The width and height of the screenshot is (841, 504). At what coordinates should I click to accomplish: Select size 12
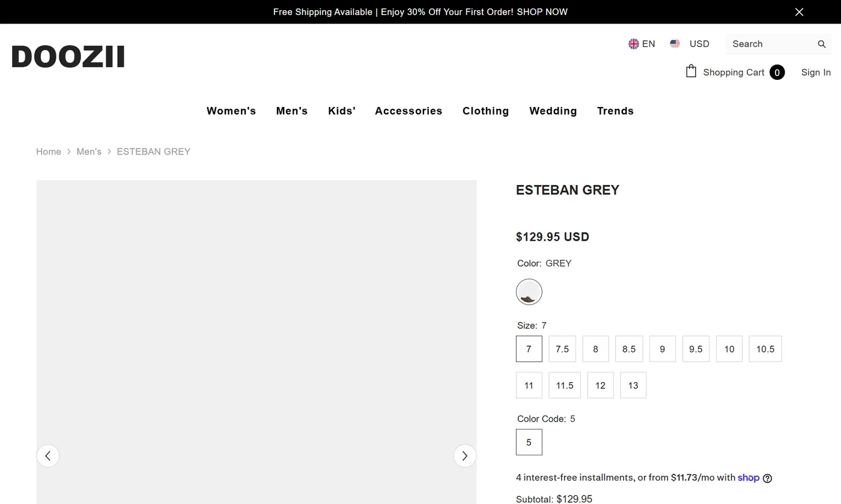600,386
